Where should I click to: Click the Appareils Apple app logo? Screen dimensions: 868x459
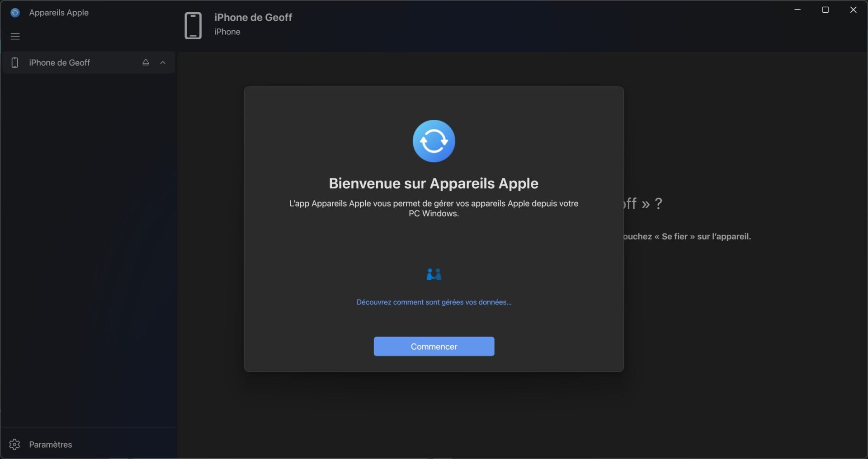pyautogui.click(x=15, y=13)
